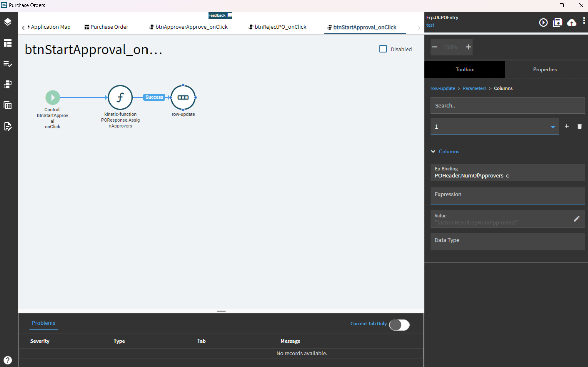Screen dimensions: 588x367
Task: Open the help question mark icon
Action: pos(8,360)
